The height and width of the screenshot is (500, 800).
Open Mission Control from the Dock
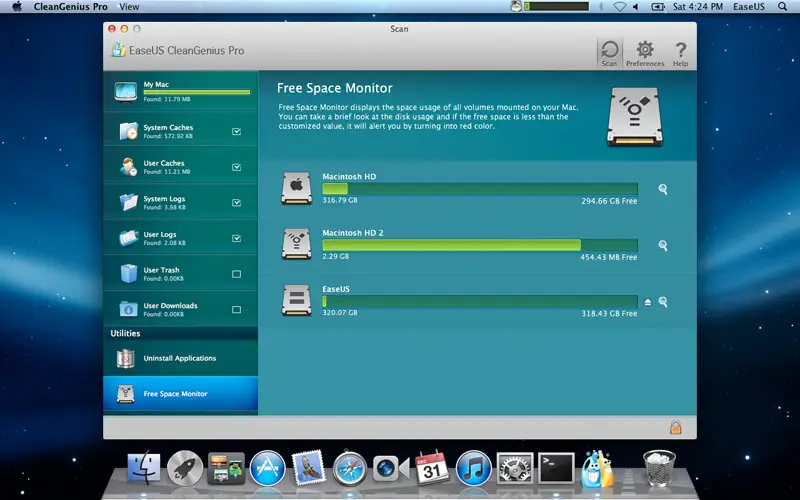226,468
